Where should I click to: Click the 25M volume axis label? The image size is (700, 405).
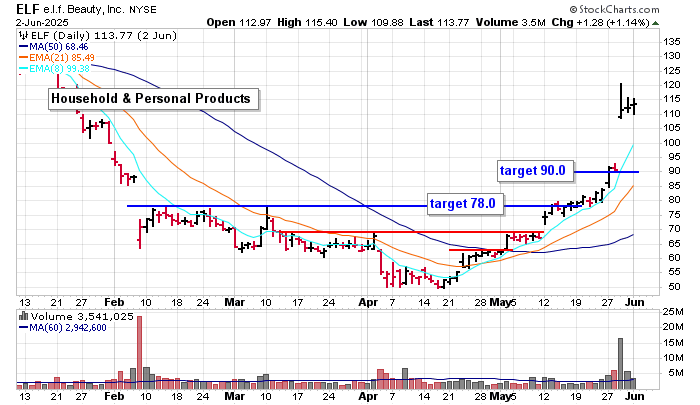click(672, 312)
